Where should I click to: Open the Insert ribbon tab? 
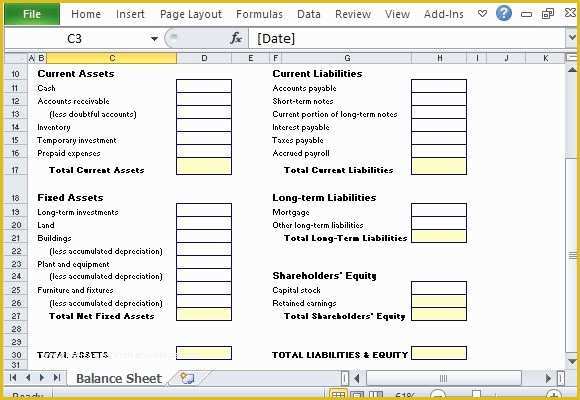click(x=130, y=14)
